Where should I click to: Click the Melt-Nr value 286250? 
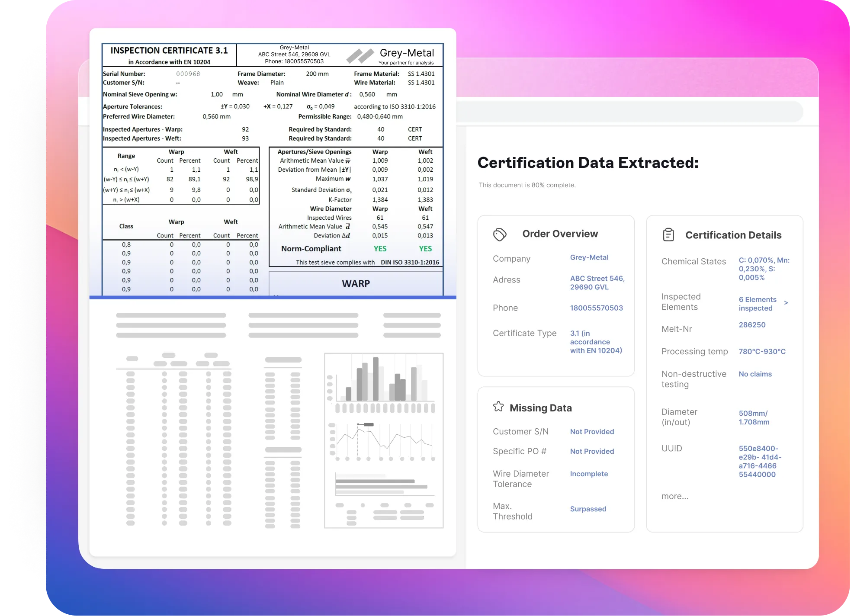click(752, 325)
